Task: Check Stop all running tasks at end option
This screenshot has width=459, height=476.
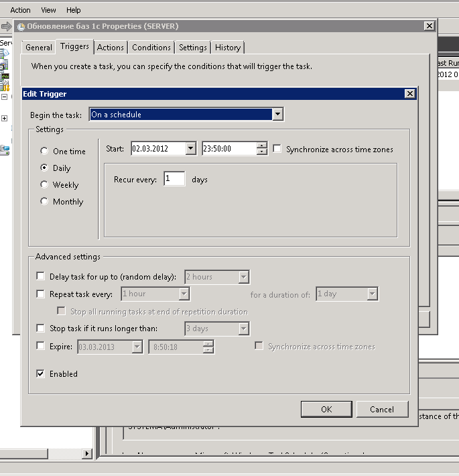Action: tap(61, 311)
